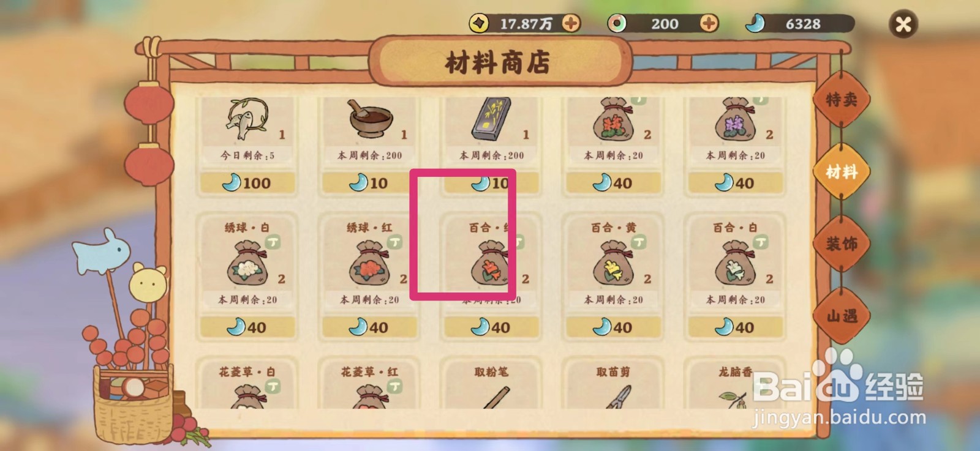Viewport: 980px width, 451px height.
Task: Switch to the 装饰 tab
Action: (x=842, y=244)
